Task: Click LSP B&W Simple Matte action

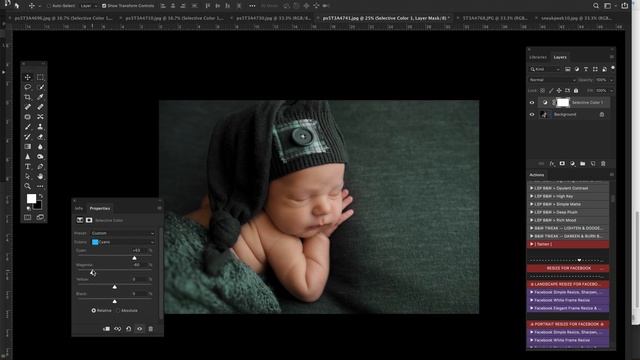Action: tap(568, 204)
